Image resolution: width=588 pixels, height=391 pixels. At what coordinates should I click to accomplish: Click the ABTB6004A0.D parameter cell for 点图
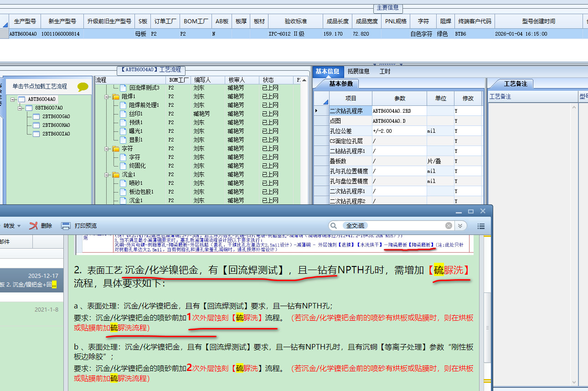point(399,121)
